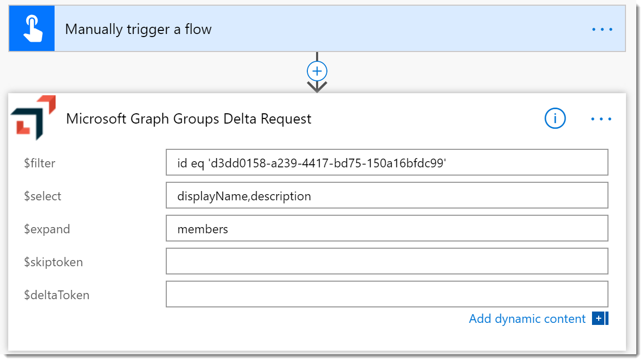The image size is (644, 362).
Task: Edit the $select field with displayName,description
Action: [x=387, y=196]
